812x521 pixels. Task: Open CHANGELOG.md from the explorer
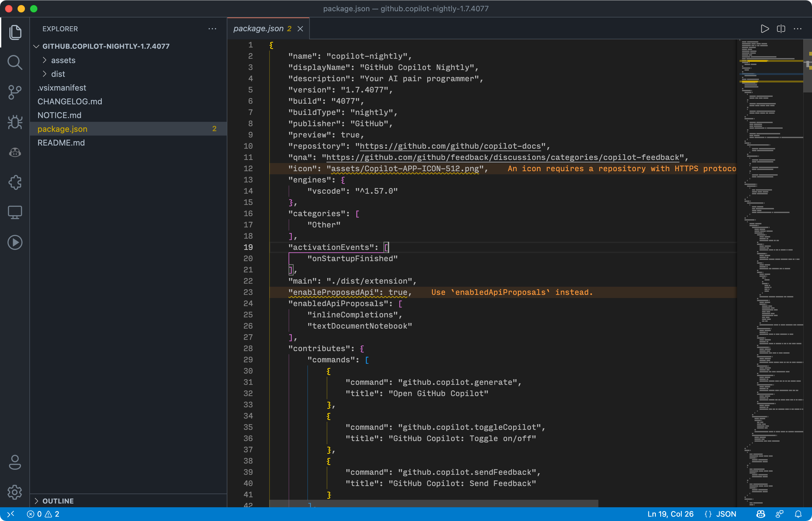(x=70, y=101)
